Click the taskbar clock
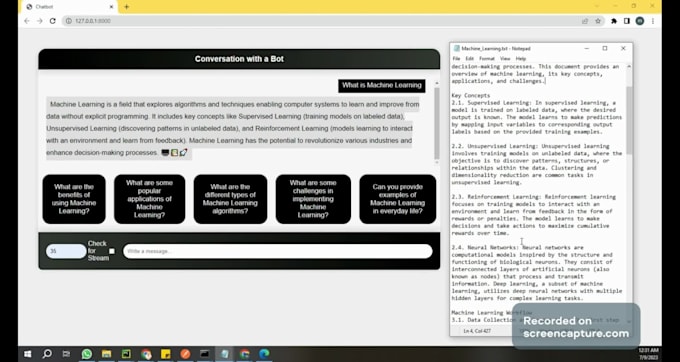The height and width of the screenshot is (362, 680). [648, 354]
